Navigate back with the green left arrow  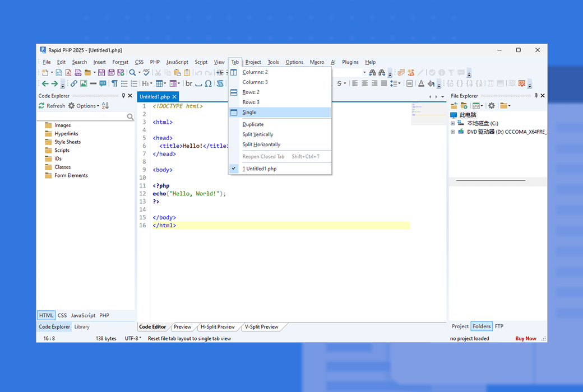click(x=45, y=83)
